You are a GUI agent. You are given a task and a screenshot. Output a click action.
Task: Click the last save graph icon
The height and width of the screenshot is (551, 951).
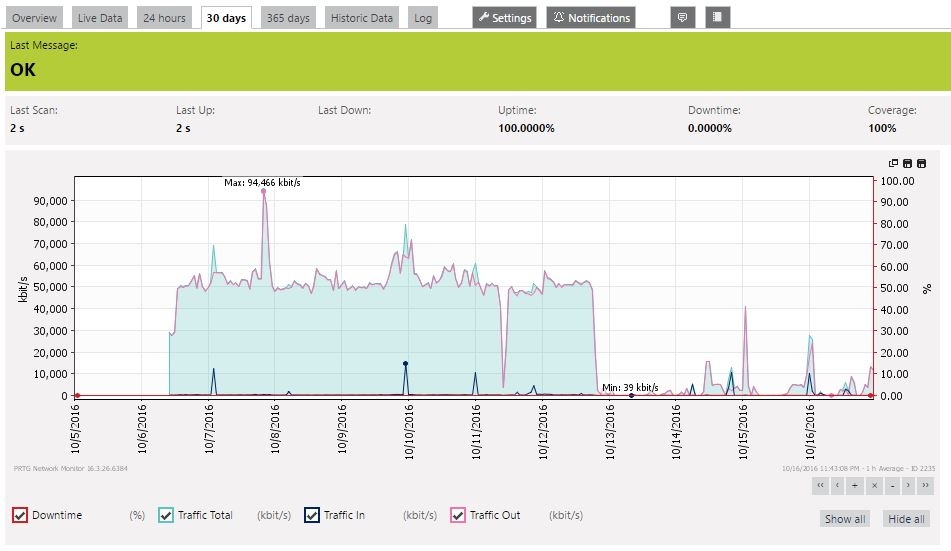pos(921,163)
